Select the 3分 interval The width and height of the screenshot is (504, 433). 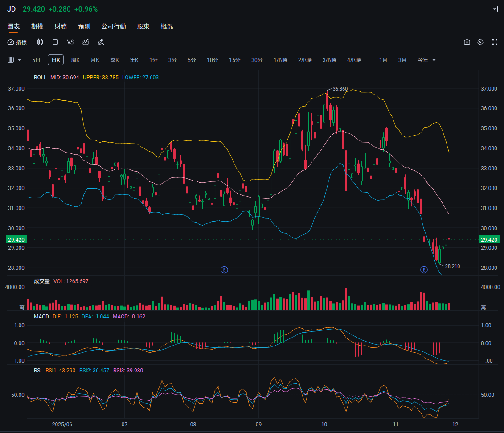point(172,60)
